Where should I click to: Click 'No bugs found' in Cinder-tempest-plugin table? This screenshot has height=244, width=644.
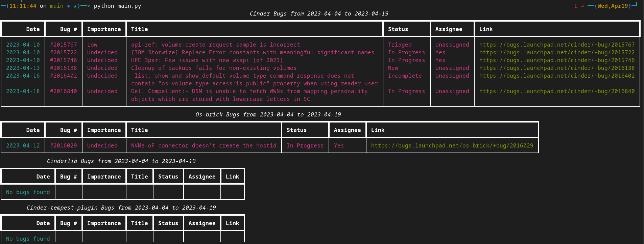28,239
